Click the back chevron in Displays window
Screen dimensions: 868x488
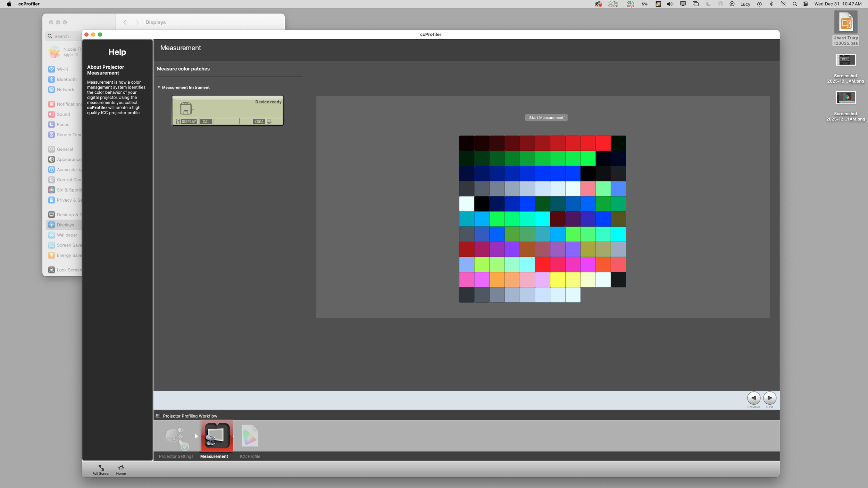(x=125, y=22)
